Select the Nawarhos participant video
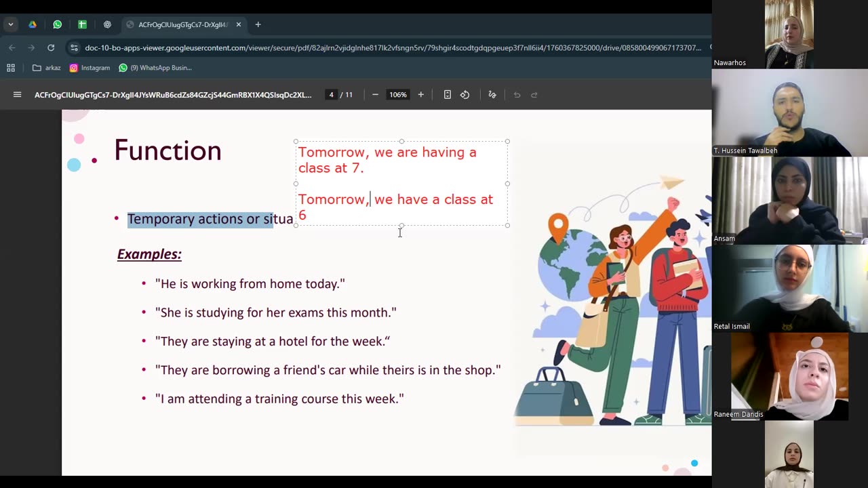The width and height of the screenshot is (868, 488). pyautogui.click(x=789, y=34)
